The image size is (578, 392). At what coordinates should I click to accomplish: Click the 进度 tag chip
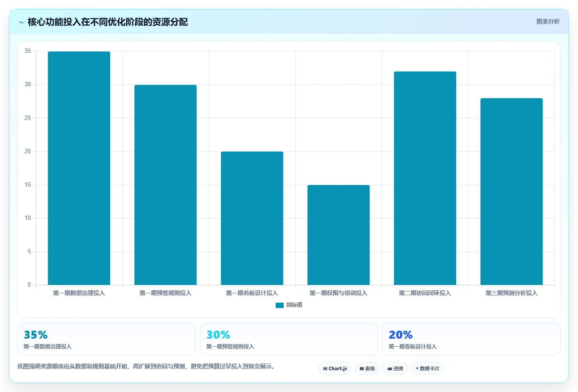(x=395, y=368)
